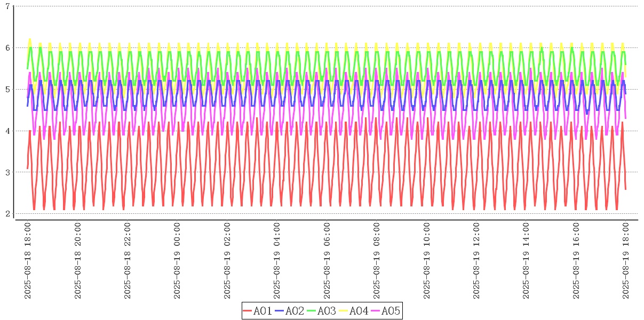Image resolution: width=644 pixels, height=320 pixels.
Task: Click the blue A02 legend line swatch
Action: tap(280, 311)
